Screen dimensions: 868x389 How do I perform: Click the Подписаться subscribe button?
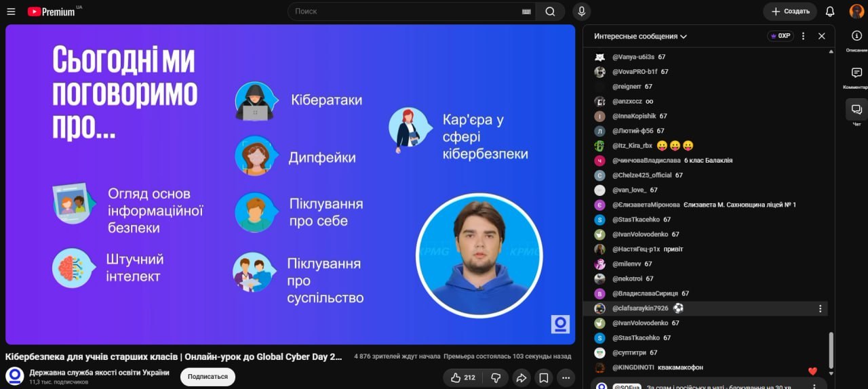(208, 377)
